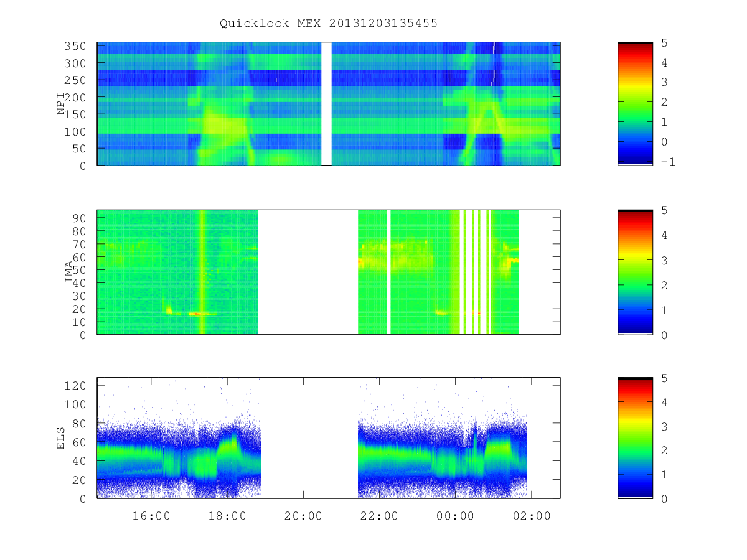The width and height of the screenshot is (747, 560).
Task: Click the plot title Quicklook MEX 20131203135455
Action: pos(329,24)
